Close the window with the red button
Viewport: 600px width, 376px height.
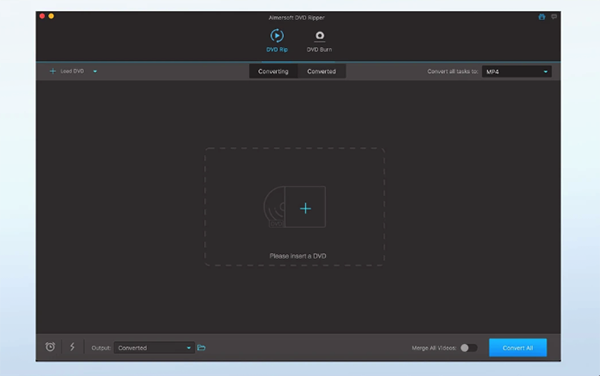[42, 16]
